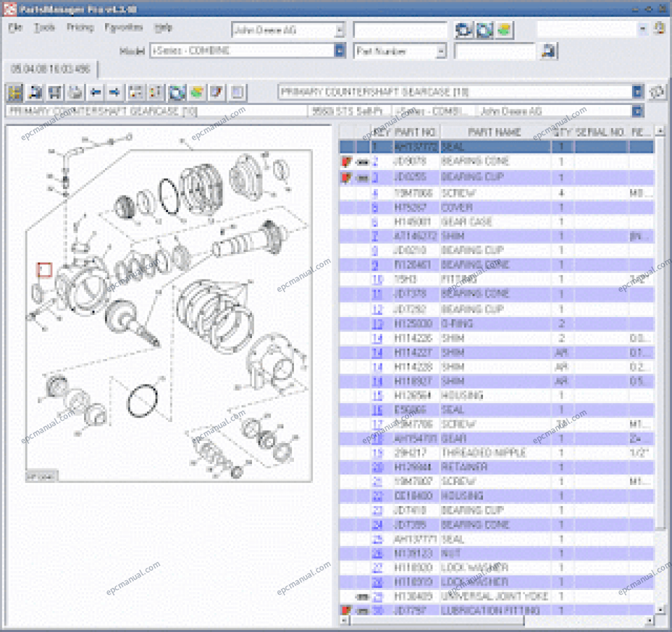This screenshot has width=672, height=632.
Task: Click the red flag icon on the JD9078 BEARING CONE row
Action: (x=346, y=162)
